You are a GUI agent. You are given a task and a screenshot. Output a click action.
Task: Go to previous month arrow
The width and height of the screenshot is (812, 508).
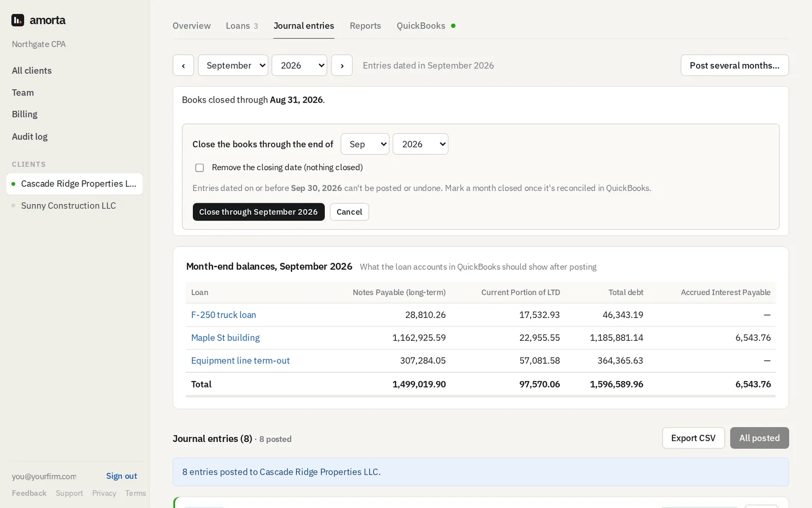(x=183, y=66)
